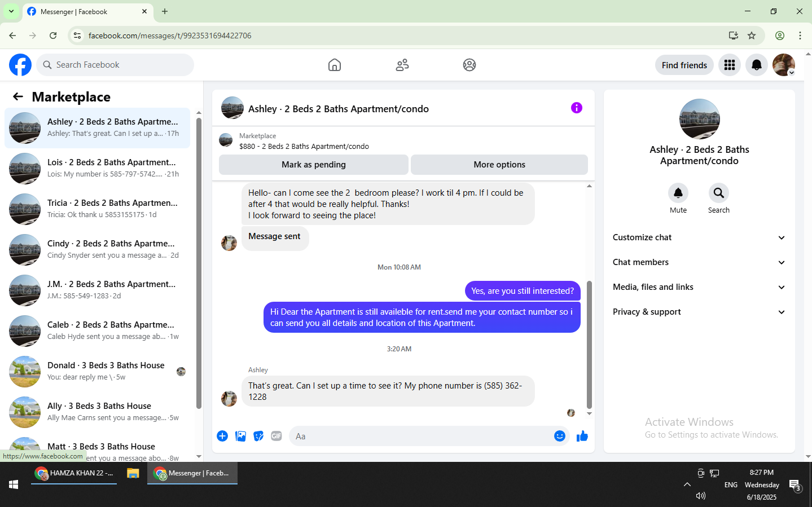Bookmark this page star icon

click(x=752, y=36)
